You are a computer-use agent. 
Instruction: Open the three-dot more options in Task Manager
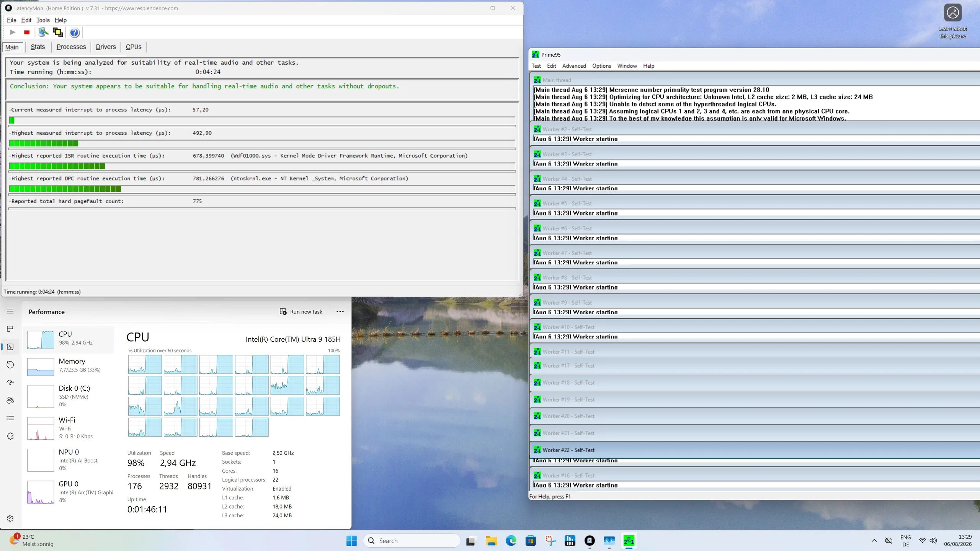pos(340,312)
